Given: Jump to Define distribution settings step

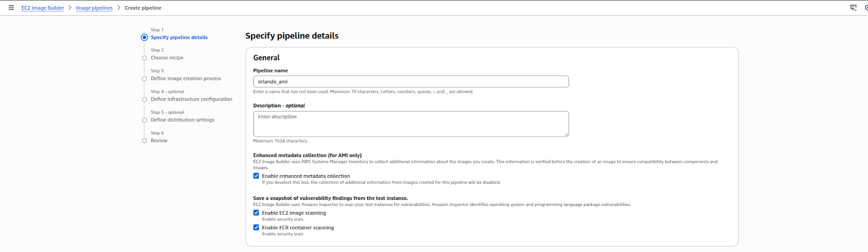Looking at the screenshot, I should (x=182, y=120).
